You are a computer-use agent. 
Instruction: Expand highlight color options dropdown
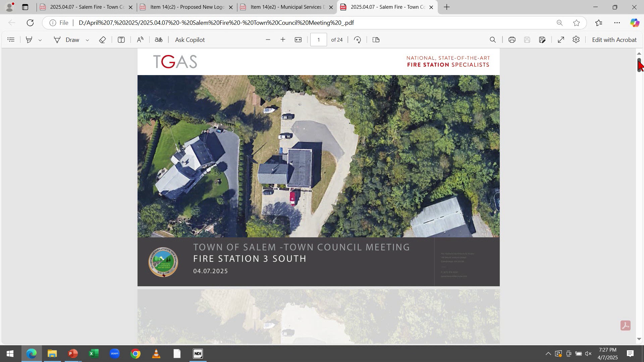pyautogui.click(x=40, y=40)
